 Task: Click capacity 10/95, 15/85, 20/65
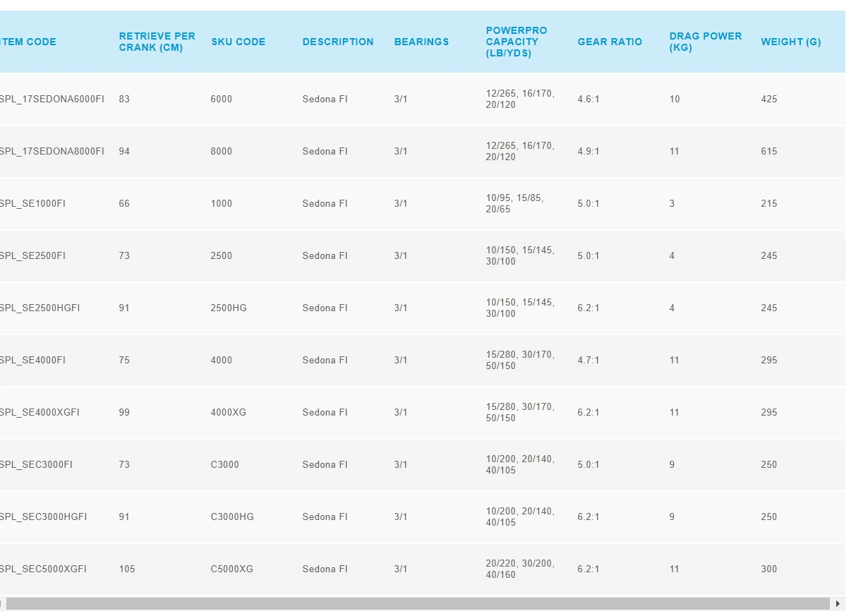[x=514, y=203]
